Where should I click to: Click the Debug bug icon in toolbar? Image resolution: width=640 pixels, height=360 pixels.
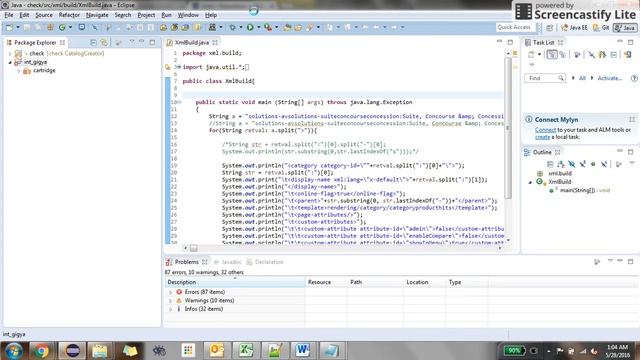point(233,27)
